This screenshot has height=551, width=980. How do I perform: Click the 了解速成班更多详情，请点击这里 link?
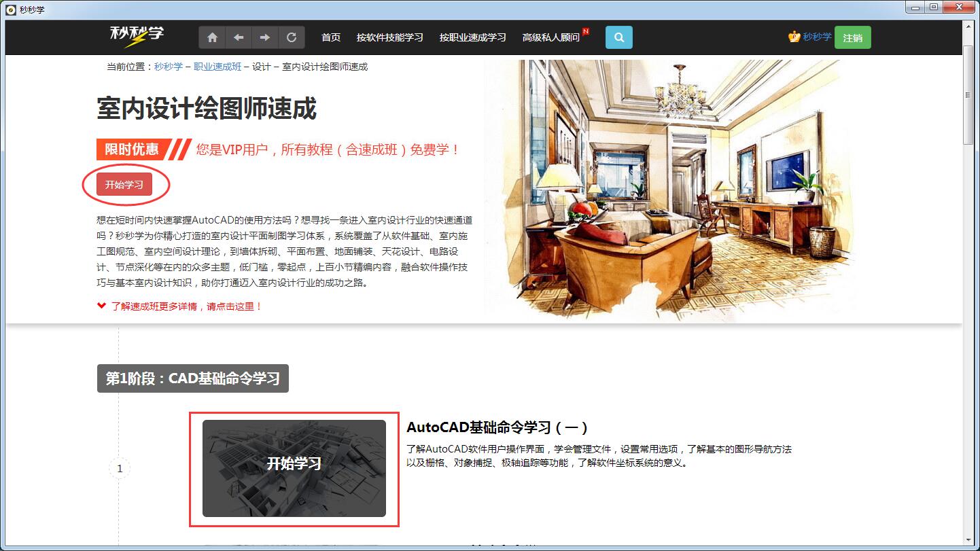187,306
